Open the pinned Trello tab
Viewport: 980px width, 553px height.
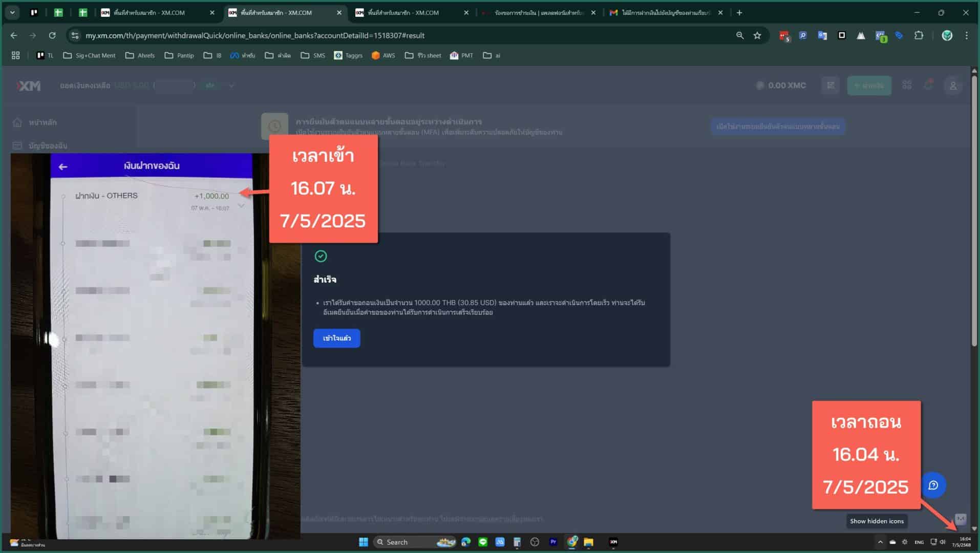coord(34,12)
